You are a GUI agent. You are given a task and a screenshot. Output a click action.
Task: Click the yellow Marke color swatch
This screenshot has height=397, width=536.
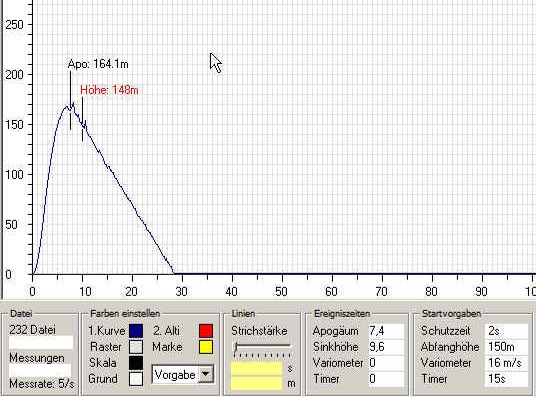click(x=206, y=347)
